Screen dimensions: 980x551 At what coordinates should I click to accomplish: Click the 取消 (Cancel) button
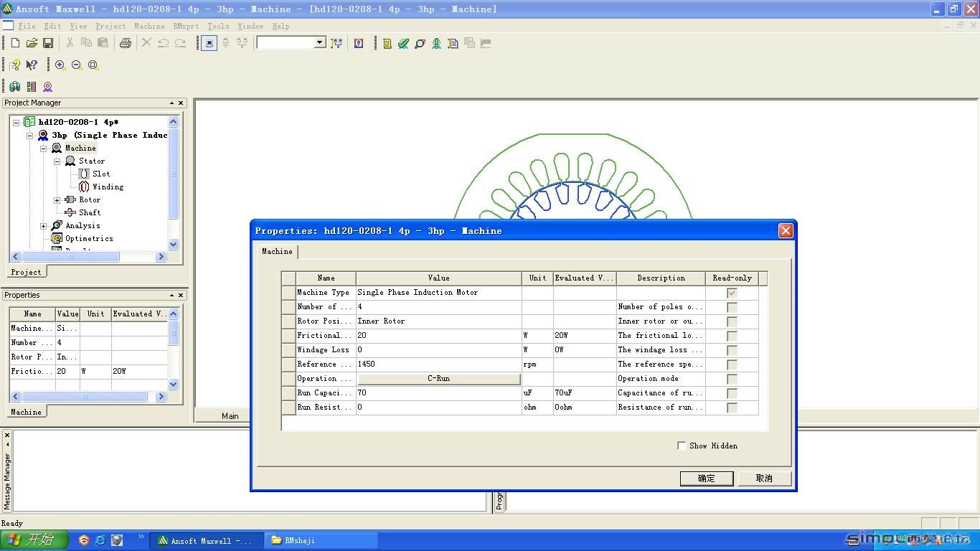pos(764,479)
